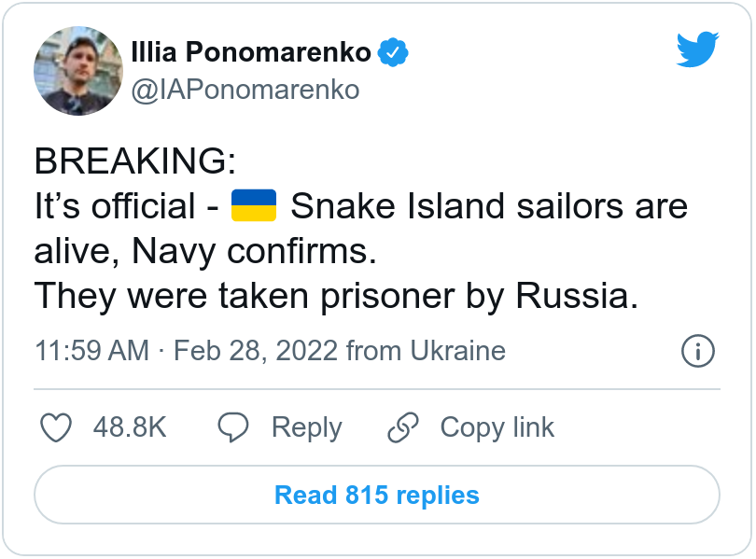Click the Illia Ponomarenko display name
Image resolution: width=756 pixels, height=559 pixels.
click(251, 52)
